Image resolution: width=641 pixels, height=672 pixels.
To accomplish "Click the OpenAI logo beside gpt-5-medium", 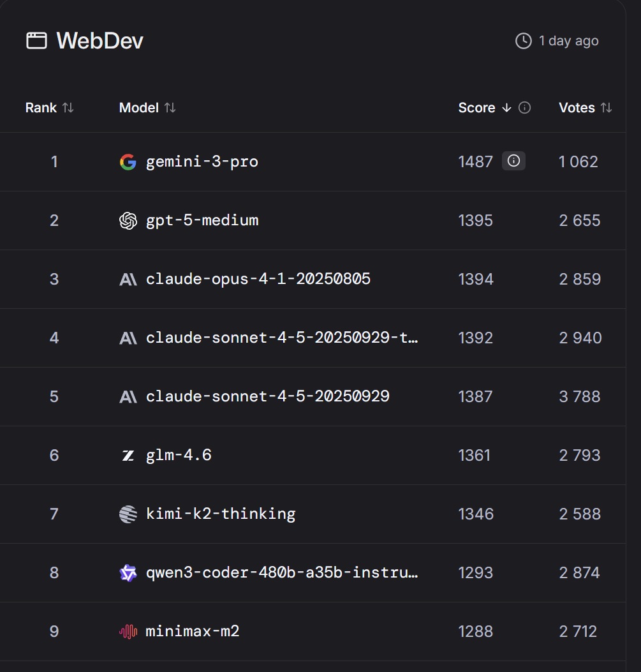I will (128, 221).
